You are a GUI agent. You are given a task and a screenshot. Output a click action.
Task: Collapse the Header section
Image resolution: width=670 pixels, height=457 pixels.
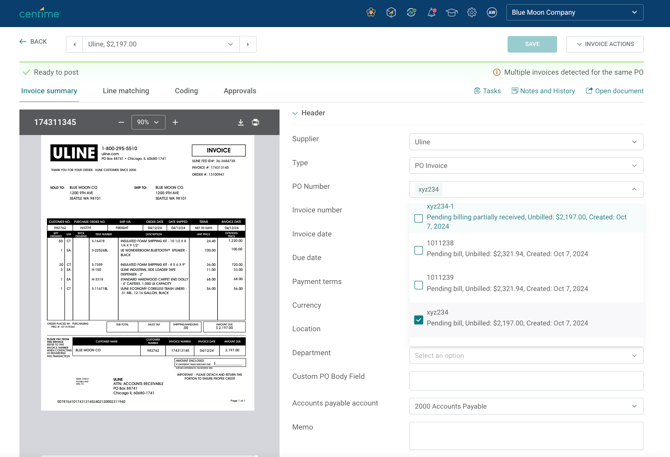pos(295,113)
